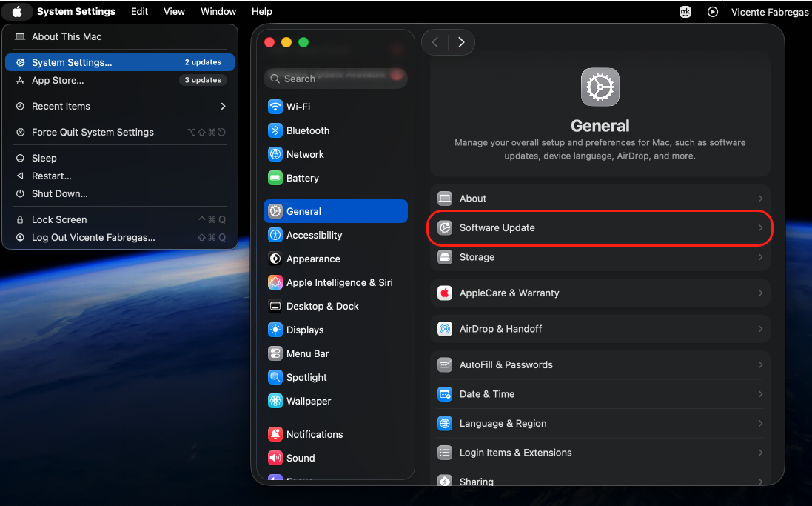Choose System Settings… in Apple menu
The image size is (812, 506).
[120, 62]
